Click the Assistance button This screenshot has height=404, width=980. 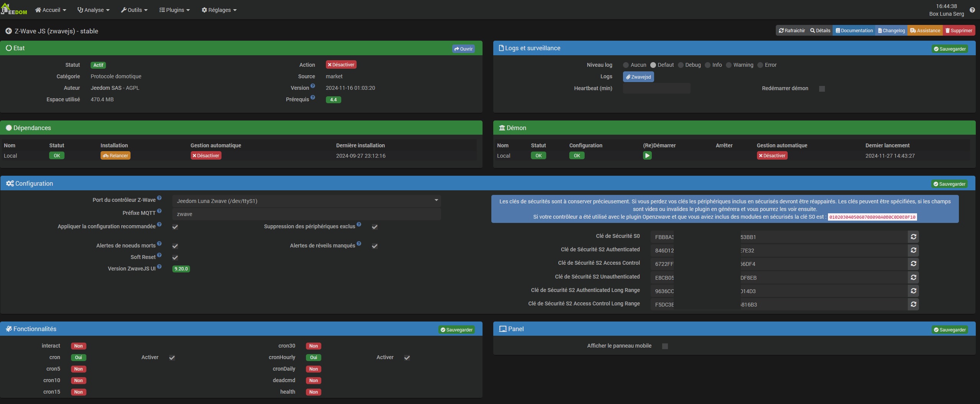925,31
